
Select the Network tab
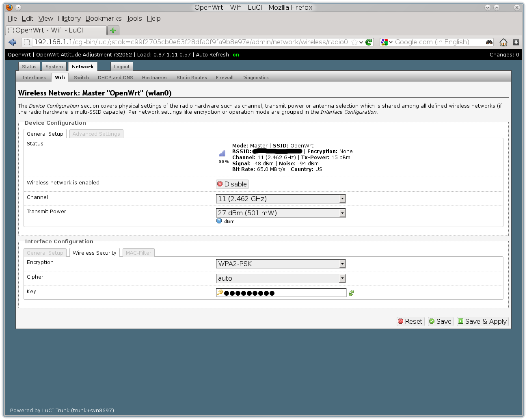click(x=82, y=67)
